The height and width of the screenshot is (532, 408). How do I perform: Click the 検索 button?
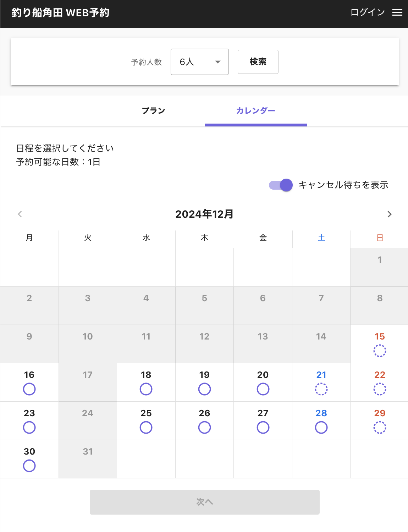point(258,62)
